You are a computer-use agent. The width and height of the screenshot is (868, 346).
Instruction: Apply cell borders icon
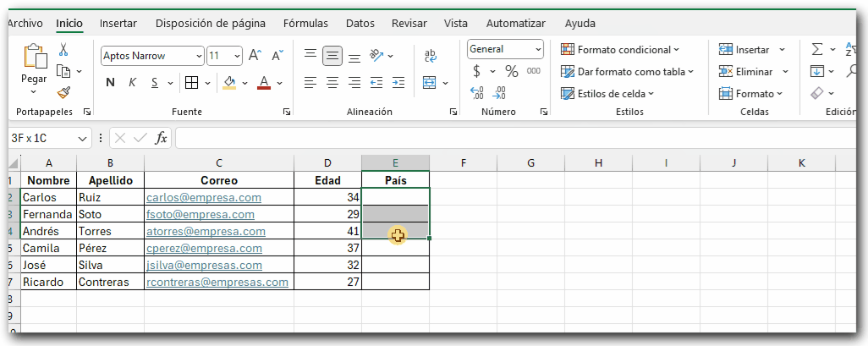click(191, 83)
